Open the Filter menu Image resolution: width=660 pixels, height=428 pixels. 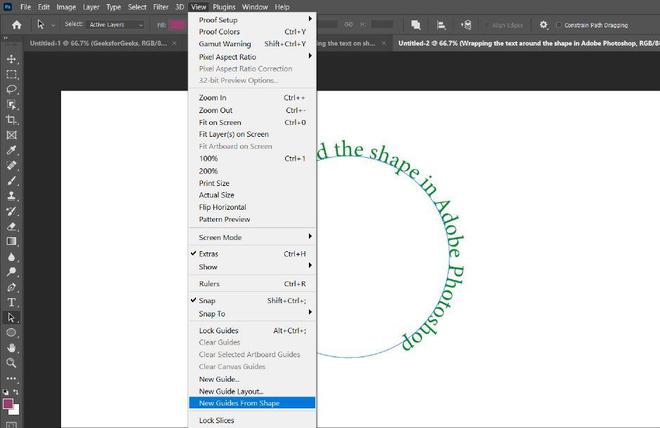pyautogui.click(x=160, y=7)
